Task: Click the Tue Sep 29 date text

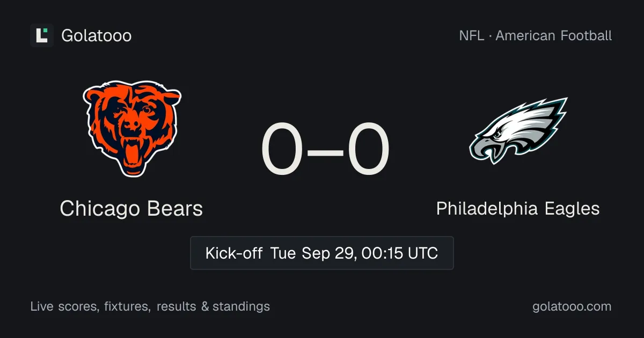Action: click(313, 253)
